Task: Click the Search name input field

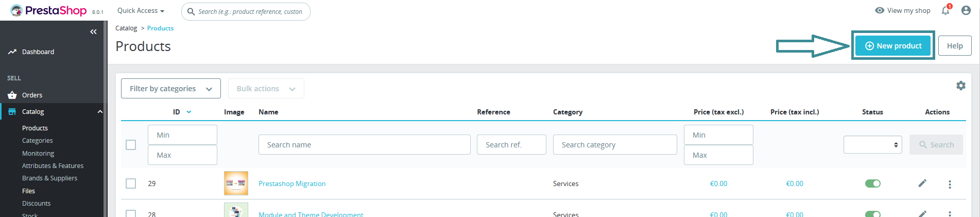Action: [x=364, y=145]
